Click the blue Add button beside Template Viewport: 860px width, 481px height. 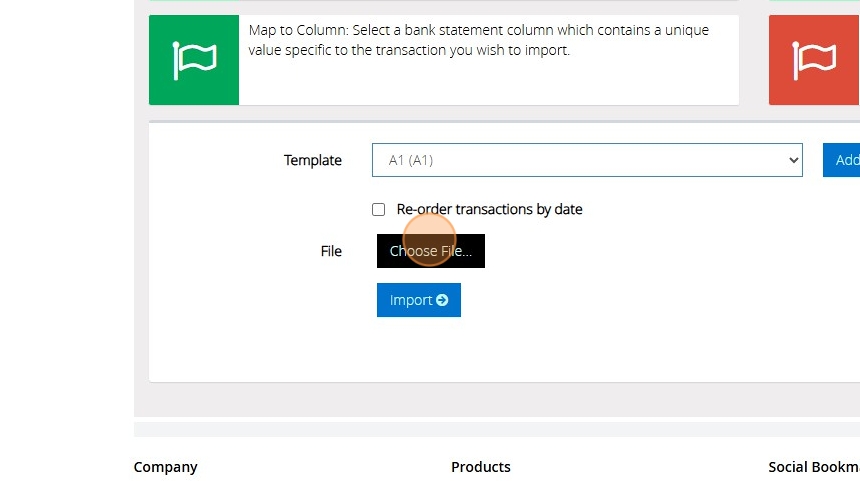[x=843, y=160]
